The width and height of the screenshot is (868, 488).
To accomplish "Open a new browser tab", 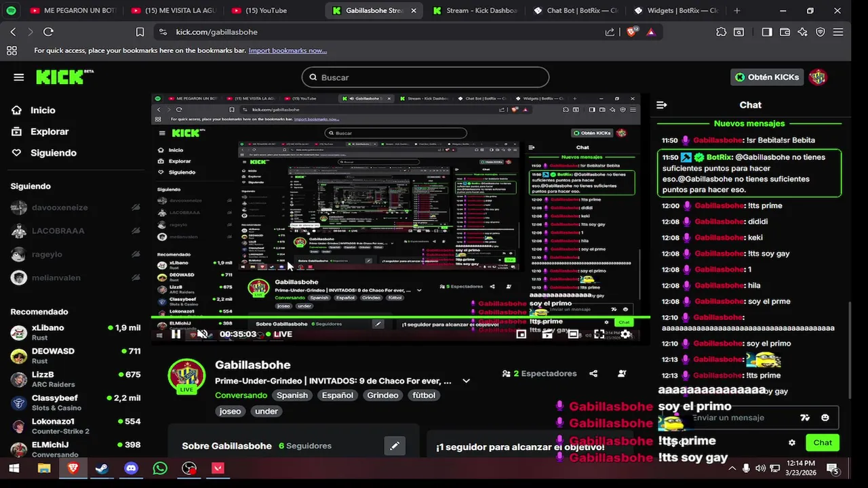I will click(x=737, y=11).
